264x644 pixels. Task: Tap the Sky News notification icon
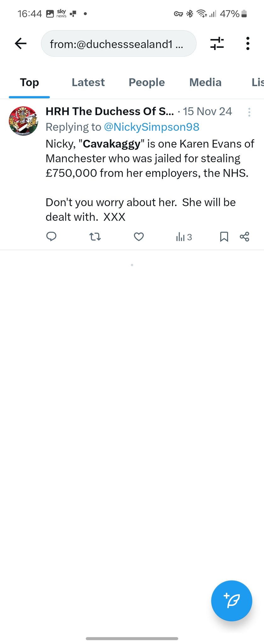click(x=61, y=14)
